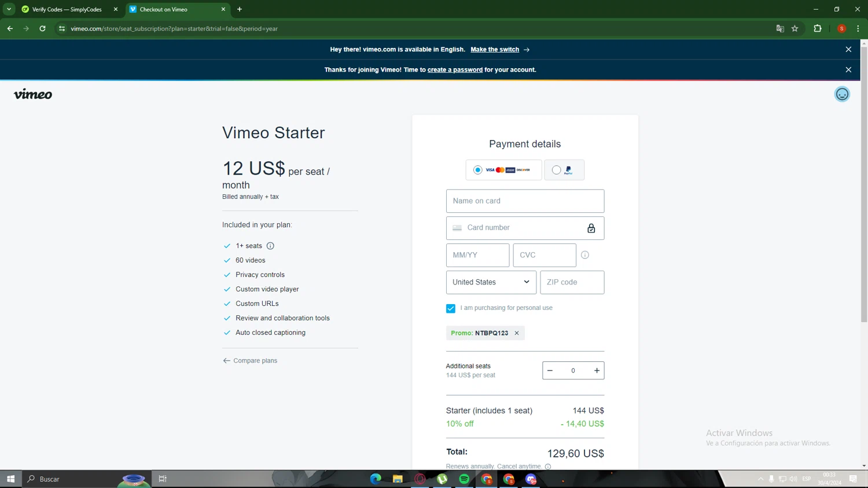Screen dimensions: 868x488
Task: Bookmark this page with the star
Action: click(x=795, y=28)
